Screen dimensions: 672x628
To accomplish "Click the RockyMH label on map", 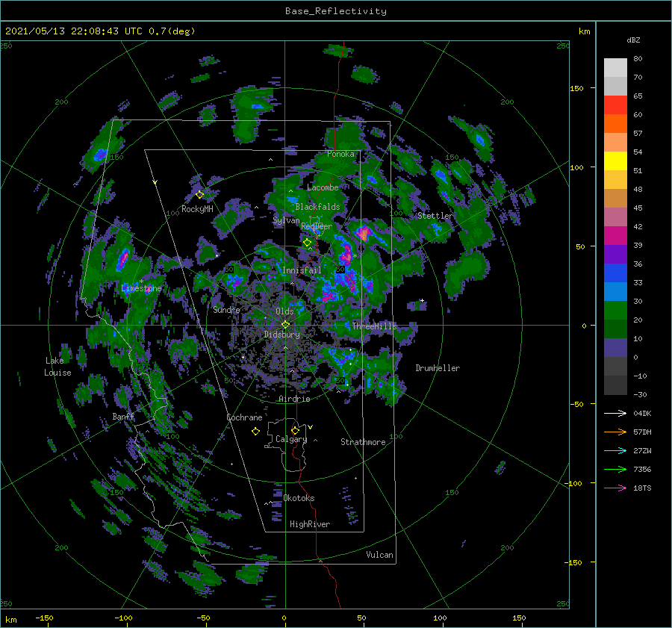I will tap(197, 209).
